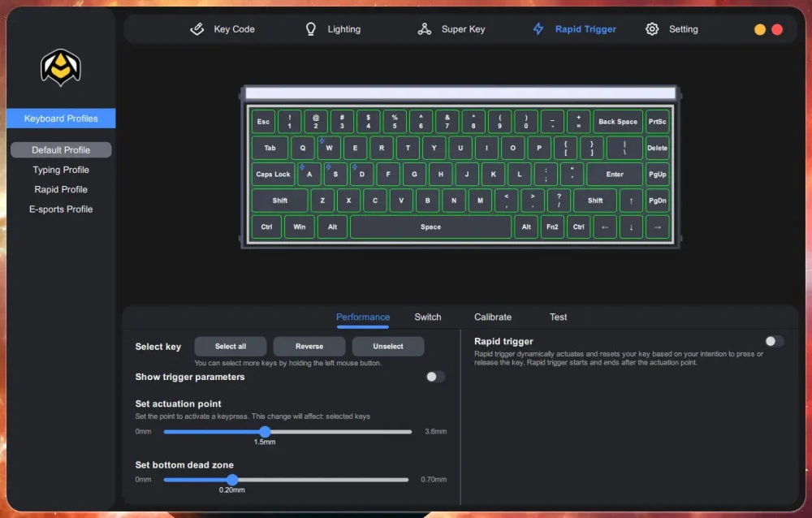Click the Reverse button
Screen dimensions: 812x518
(x=309, y=346)
